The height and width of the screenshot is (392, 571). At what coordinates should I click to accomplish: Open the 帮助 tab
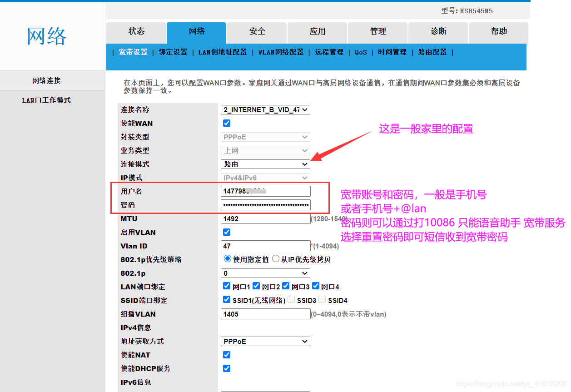499,32
